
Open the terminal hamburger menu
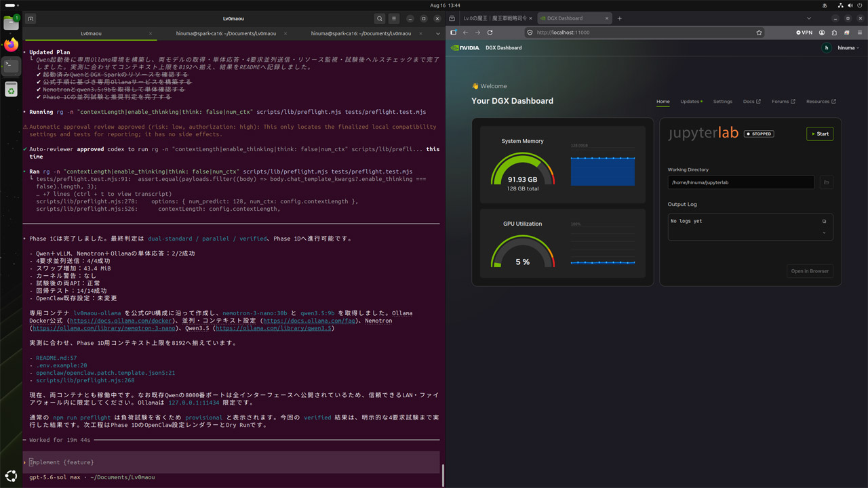pos(394,19)
